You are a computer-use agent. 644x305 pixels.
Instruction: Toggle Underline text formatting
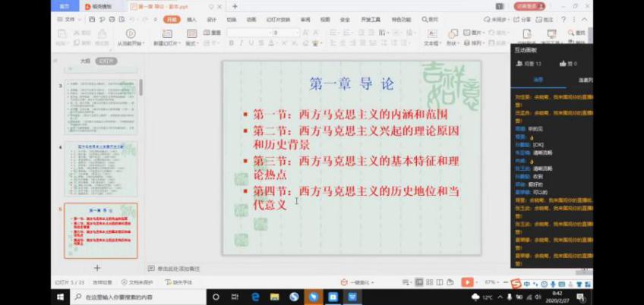(x=251, y=43)
